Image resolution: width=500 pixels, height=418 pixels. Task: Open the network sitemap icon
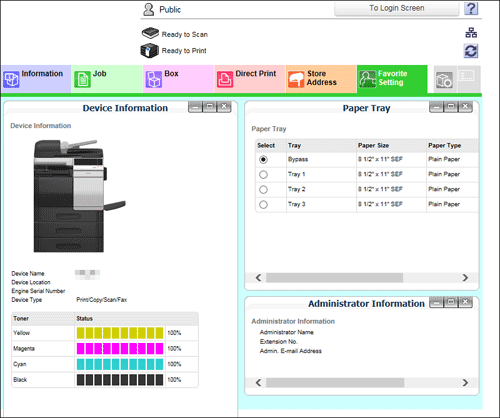click(471, 33)
